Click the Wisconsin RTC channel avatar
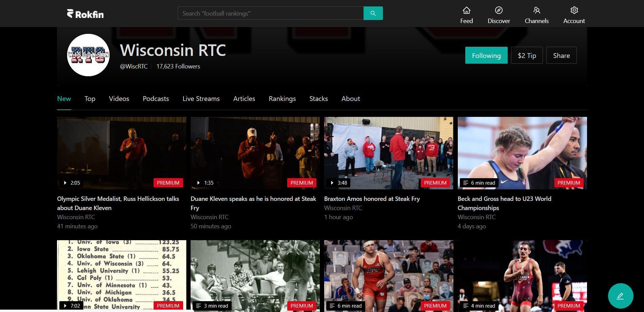 [88, 55]
